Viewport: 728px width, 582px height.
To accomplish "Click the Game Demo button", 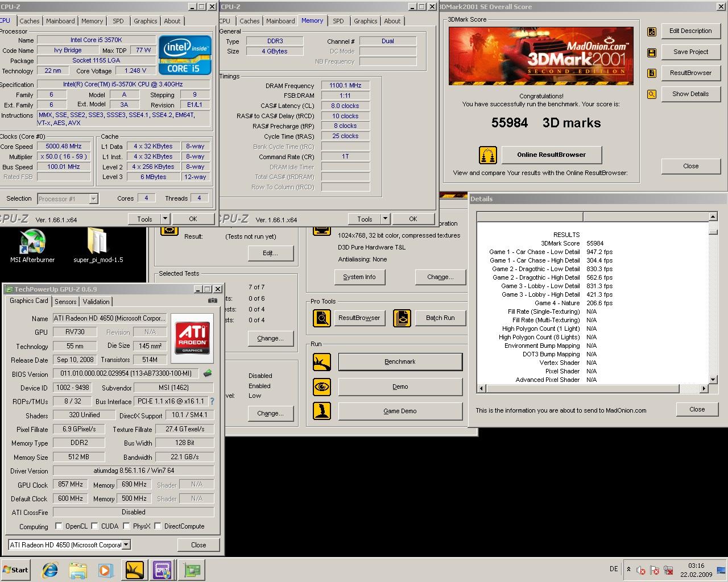I will pyautogui.click(x=400, y=411).
